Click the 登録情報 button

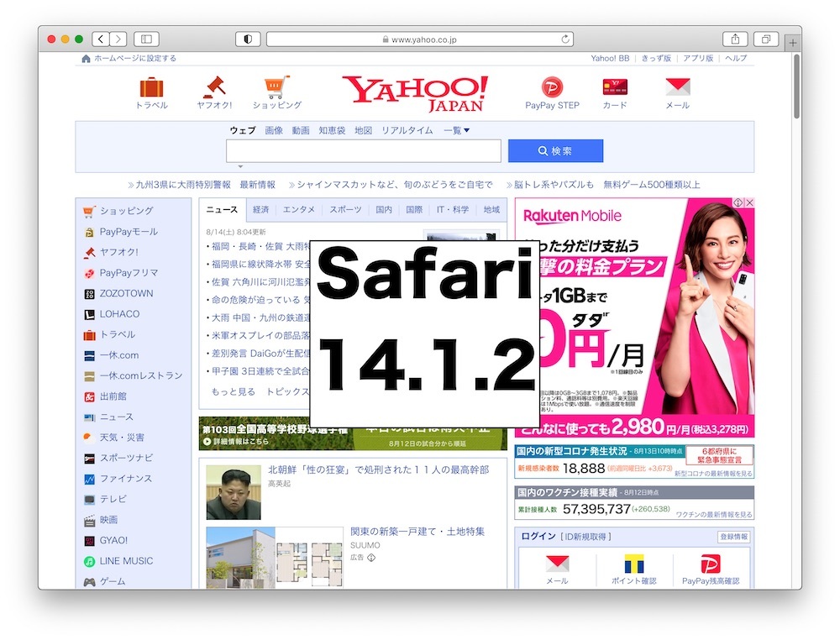[734, 537]
